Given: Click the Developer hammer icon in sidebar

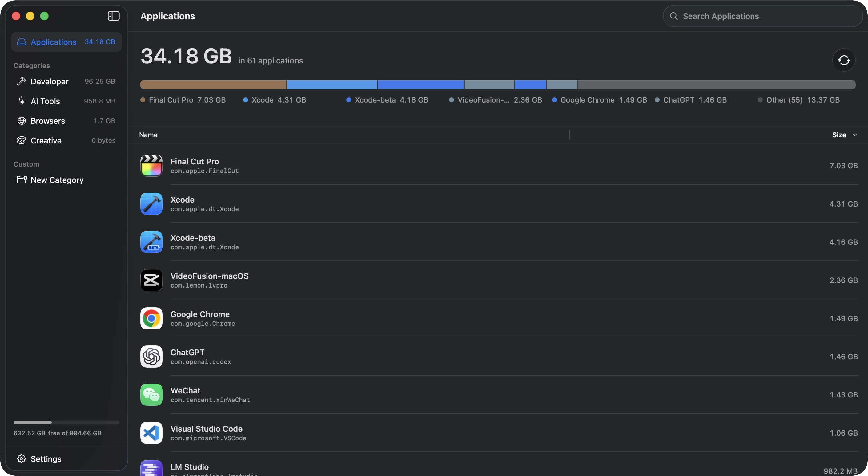Looking at the screenshot, I should point(22,81).
